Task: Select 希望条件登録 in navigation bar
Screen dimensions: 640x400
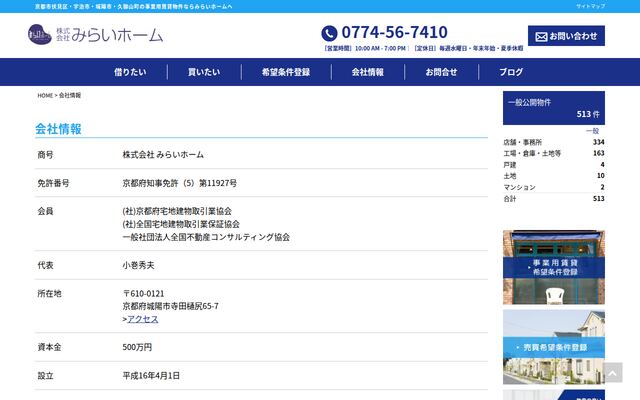Action: tap(286, 72)
